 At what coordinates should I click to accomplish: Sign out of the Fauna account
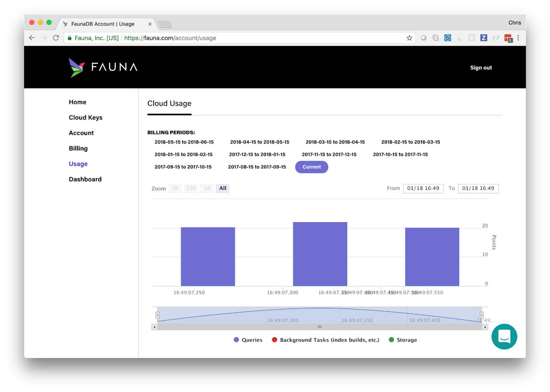click(x=481, y=68)
